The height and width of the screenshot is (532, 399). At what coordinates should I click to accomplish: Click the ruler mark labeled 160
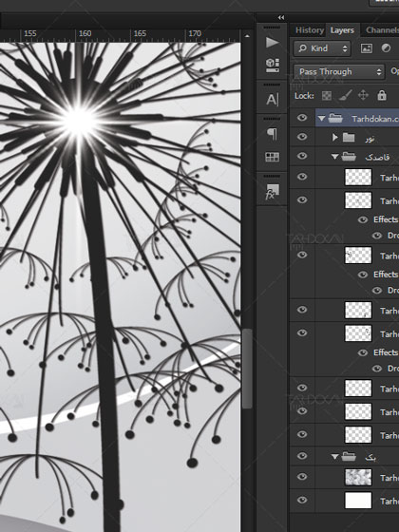[x=85, y=33]
